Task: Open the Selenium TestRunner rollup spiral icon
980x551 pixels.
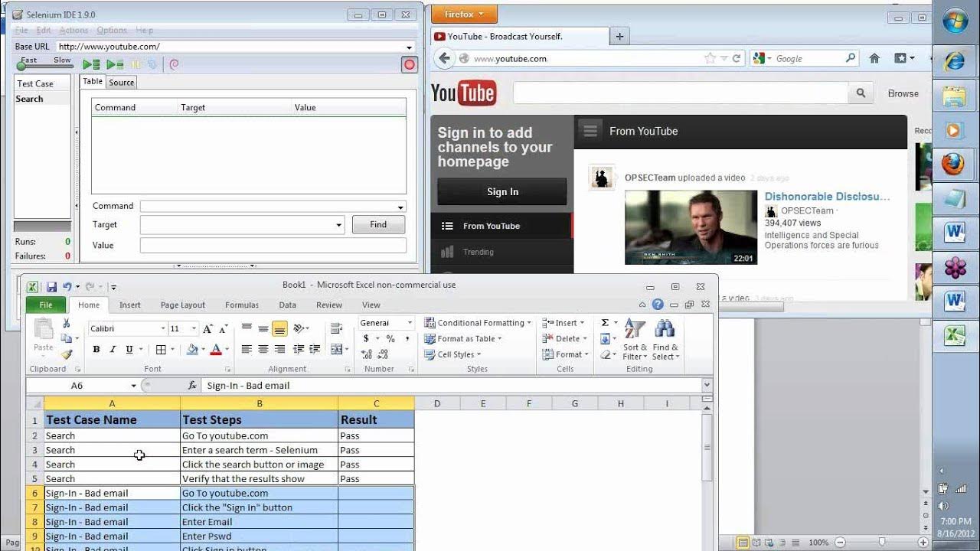Action: tap(174, 65)
